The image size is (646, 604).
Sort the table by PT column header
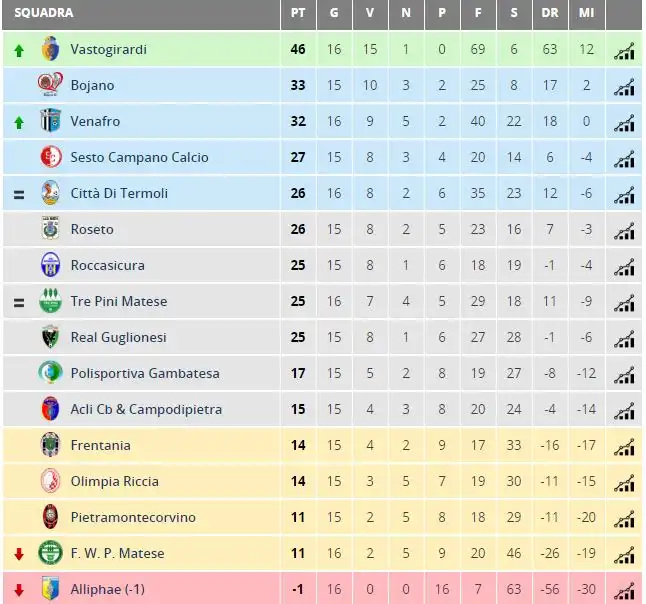(298, 13)
